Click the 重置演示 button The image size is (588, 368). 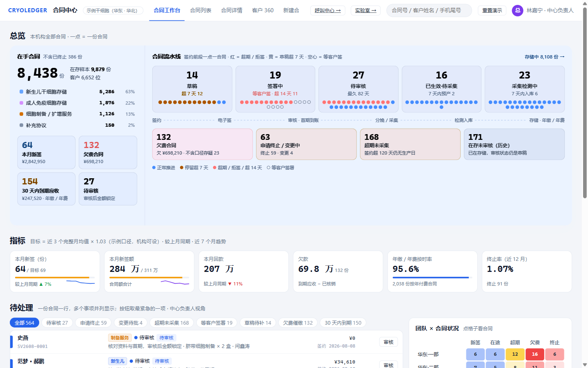[x=492, y=11]
